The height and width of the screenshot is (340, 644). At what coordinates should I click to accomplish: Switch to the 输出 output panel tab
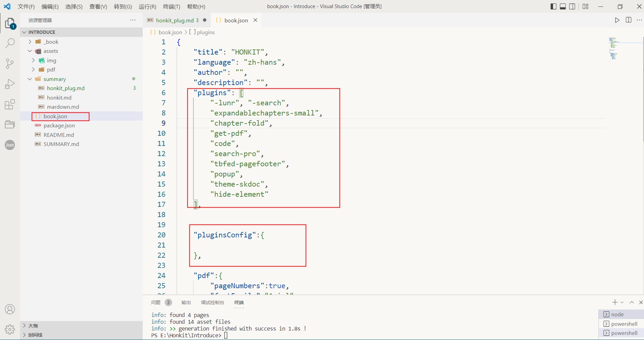pyautogui.click(x=186, y=302)
